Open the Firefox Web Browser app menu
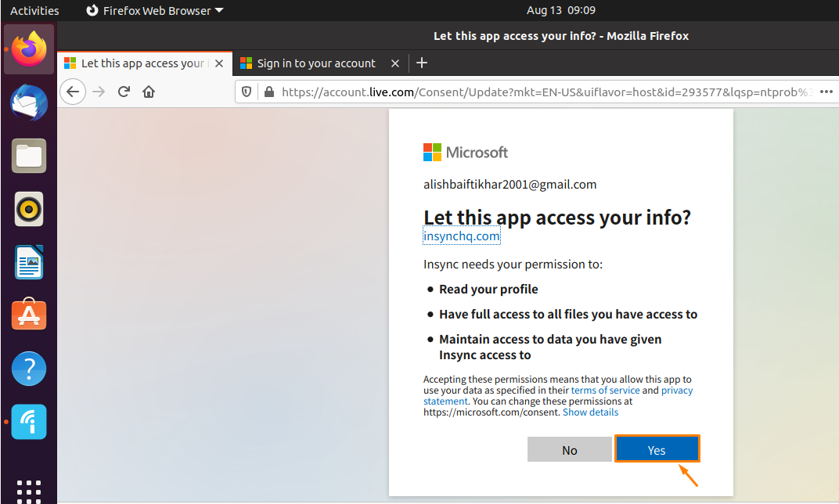This screenshot has width=839, height=504. [155, 11]
